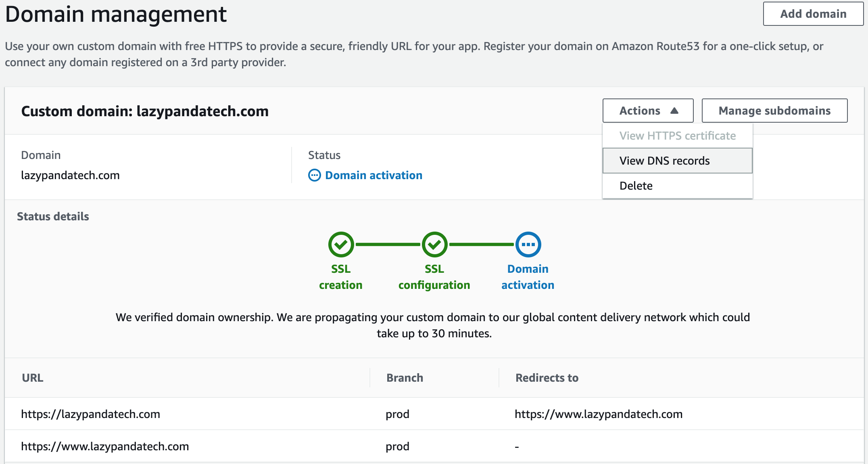Image resolution: width=868 pixels, height=464 pixels.
Task: Click the status ellipsis icon beside Domain activation
Action: (x=315, y=175)
